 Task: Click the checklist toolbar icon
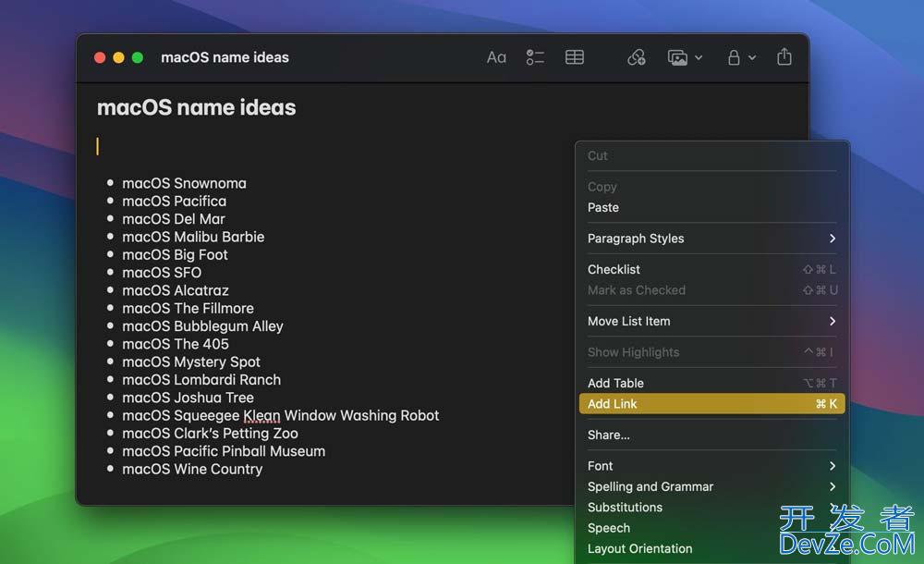point(535,57)
